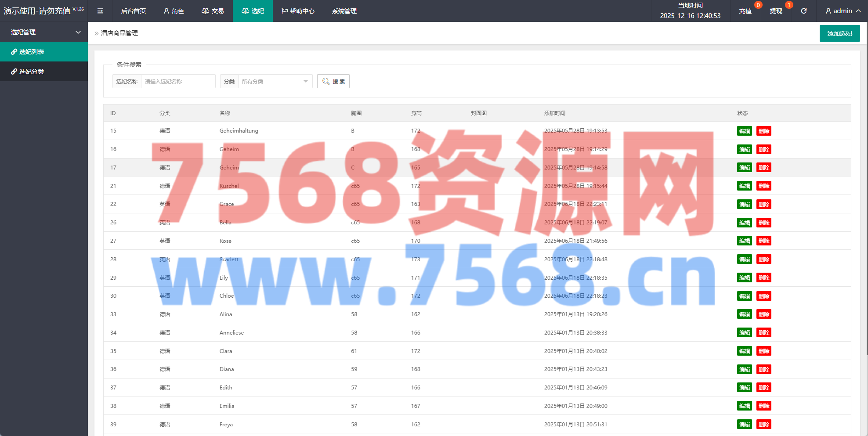Select 选妃列表 in the sidebar
The width and height of the screenshot is (868, 436).
32,52
